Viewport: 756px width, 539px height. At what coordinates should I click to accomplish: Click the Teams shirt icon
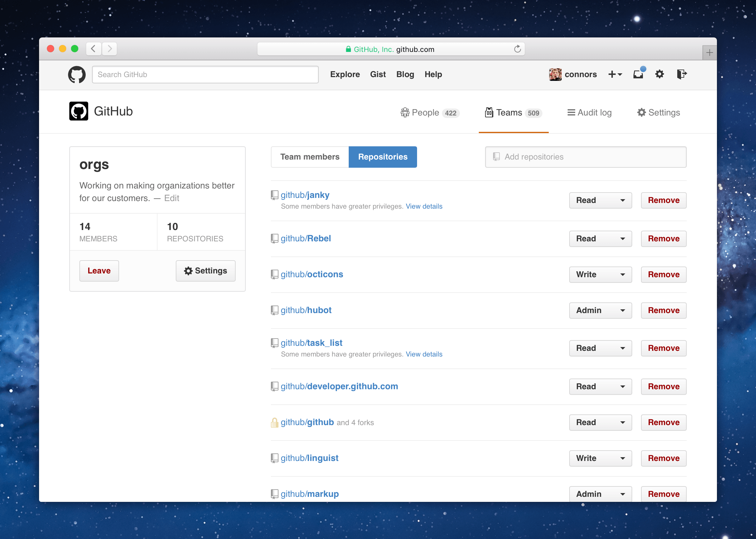(x=489, y=113)
